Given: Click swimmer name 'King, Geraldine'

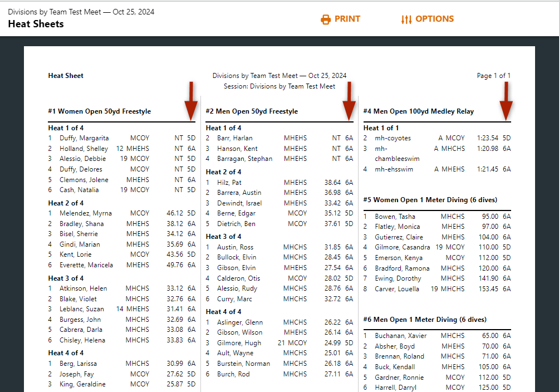Looking at the screenshot, I should click(82, 384).
